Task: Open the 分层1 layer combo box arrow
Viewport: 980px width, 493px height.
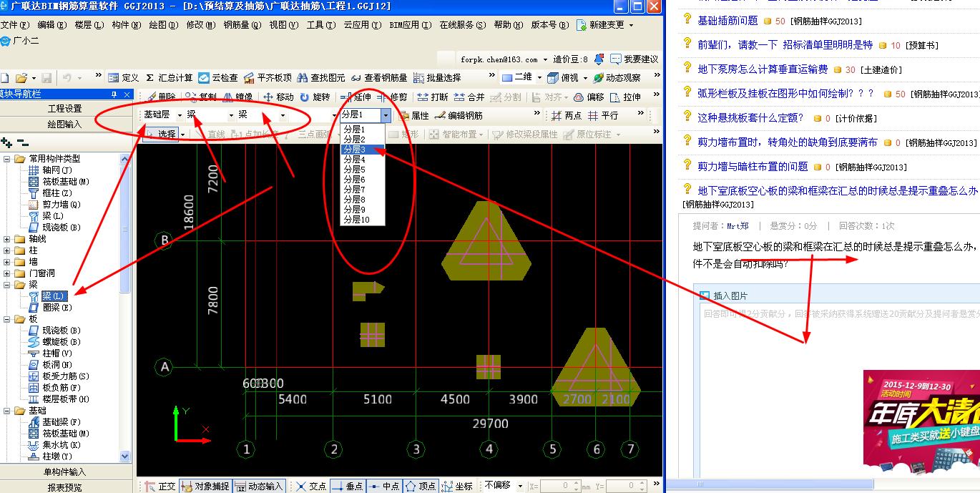Action: click(386, 115)
